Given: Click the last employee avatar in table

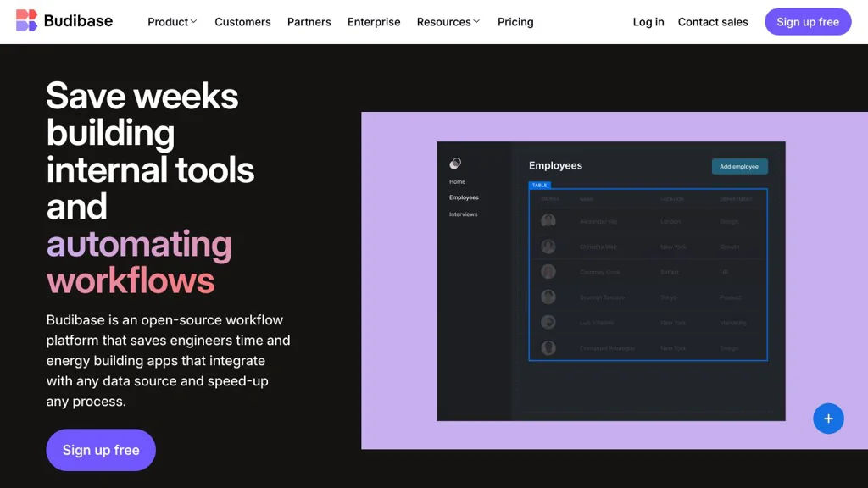Looking at the screenshot, I should tap(548, 347).
